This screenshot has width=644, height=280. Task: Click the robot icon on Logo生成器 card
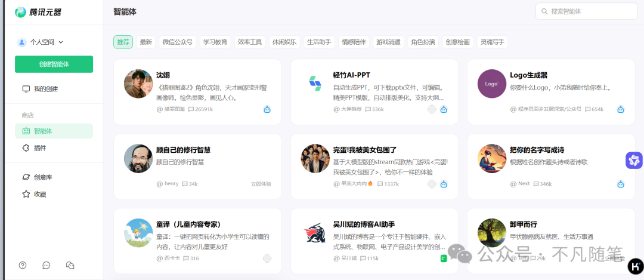click(621, 109)
